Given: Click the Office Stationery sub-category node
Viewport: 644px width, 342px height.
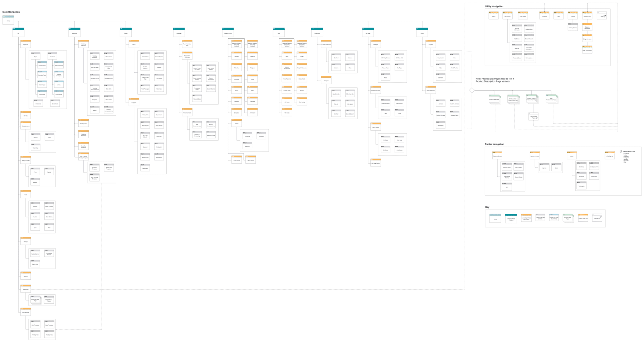Looking at the screenshot, I should [x=431, y=90].
